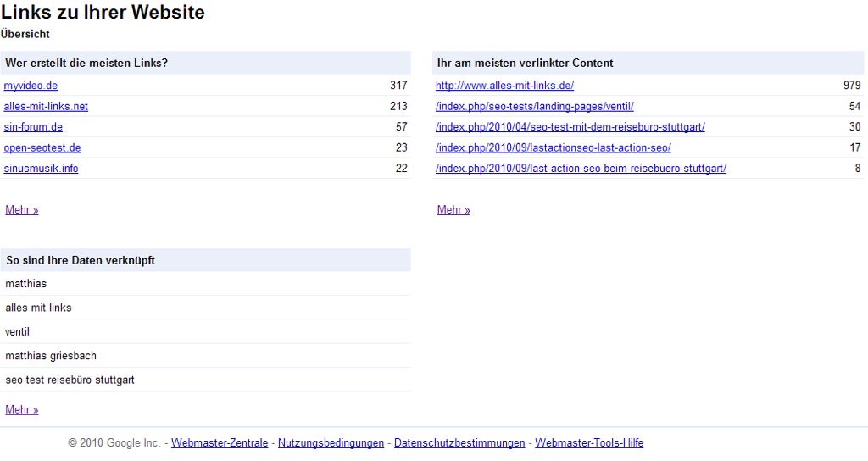Open seo-test-mit-dem-reiseburo-stuttgart link
This screenshot has width=868, height=461.
[x=570, y=127]
